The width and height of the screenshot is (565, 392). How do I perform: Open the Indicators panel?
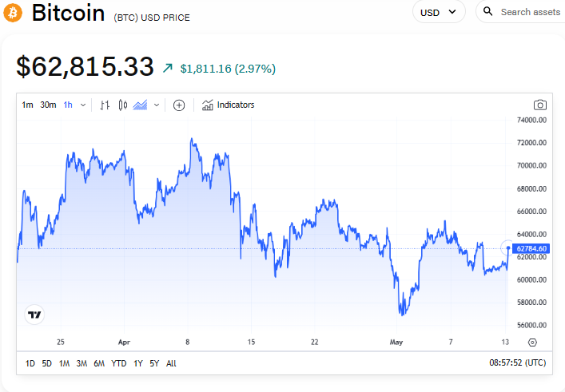[x=228, y=105]
